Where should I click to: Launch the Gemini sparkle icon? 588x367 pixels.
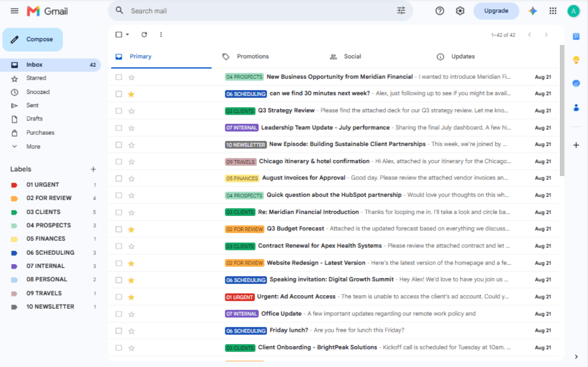click(x=532, y=11)
